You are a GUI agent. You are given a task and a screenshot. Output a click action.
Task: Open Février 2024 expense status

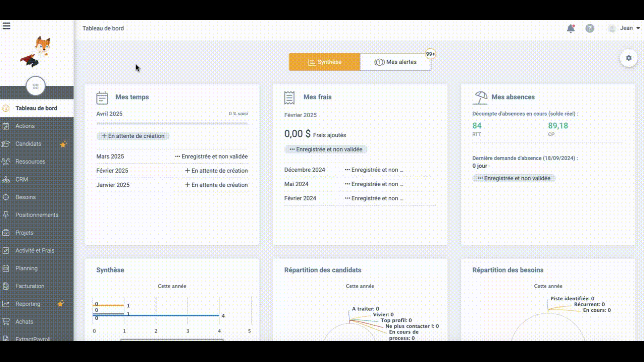point(374,198)
